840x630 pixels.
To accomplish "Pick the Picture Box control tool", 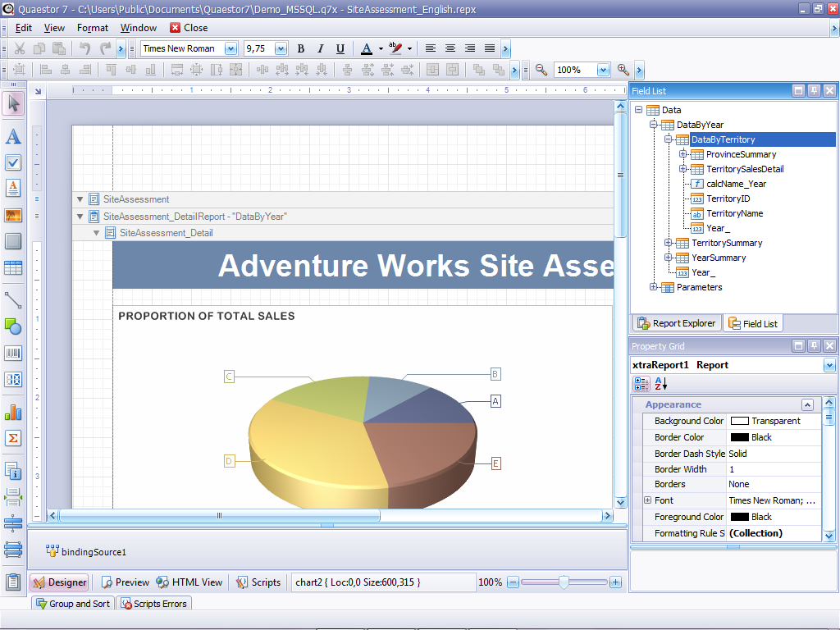I will [13, 216].
